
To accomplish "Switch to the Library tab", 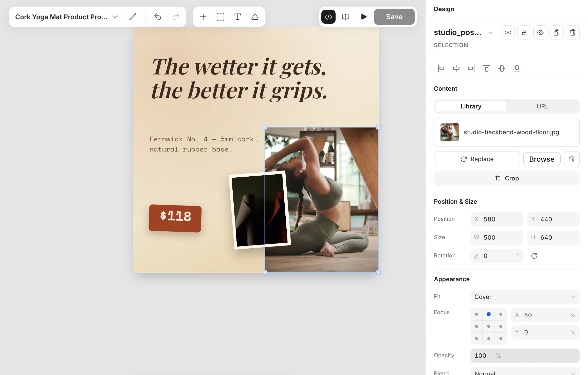I will 471,106.
